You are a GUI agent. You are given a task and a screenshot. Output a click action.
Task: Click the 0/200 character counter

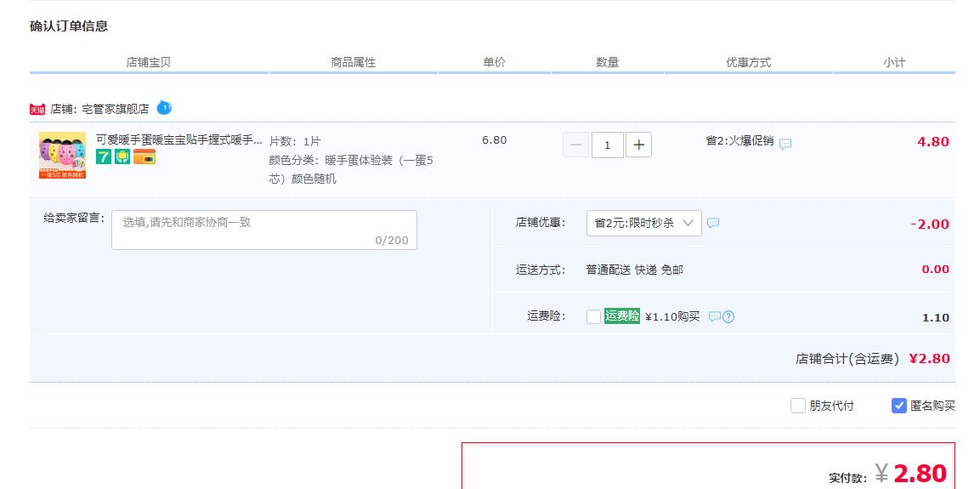(x=392, y=240)
